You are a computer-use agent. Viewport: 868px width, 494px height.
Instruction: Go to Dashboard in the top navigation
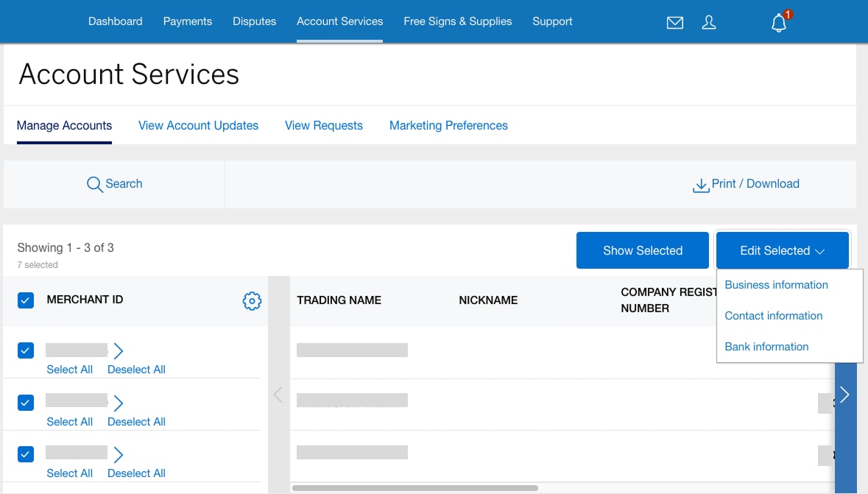tap(115, 21)
